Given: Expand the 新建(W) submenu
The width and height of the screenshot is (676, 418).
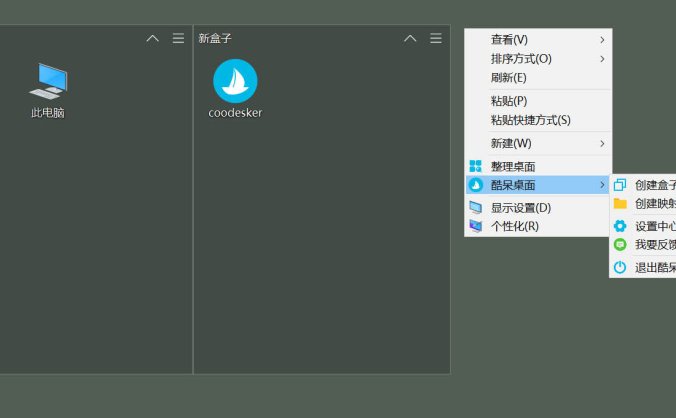Looking at the screenshot, I should 538,143.
